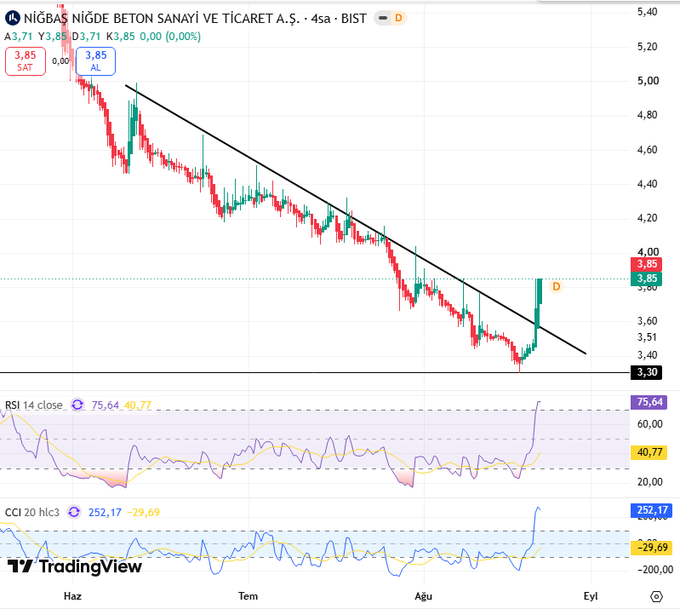680x609 pixels.
Task: Click the grey market status dash badge
Action: 383,18
